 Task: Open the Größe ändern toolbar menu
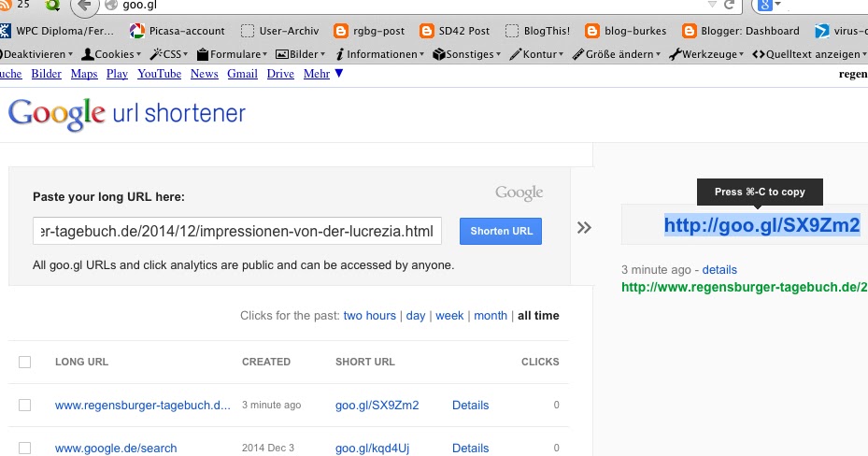click(x=617, y=54)
